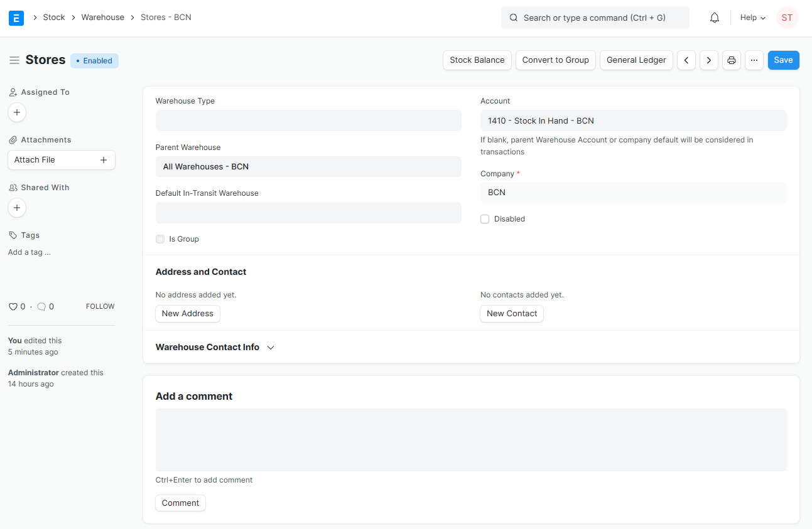Save the Stores warehouse
The width and height of the screenshot is (812, 529).
(x=783, y=60)
